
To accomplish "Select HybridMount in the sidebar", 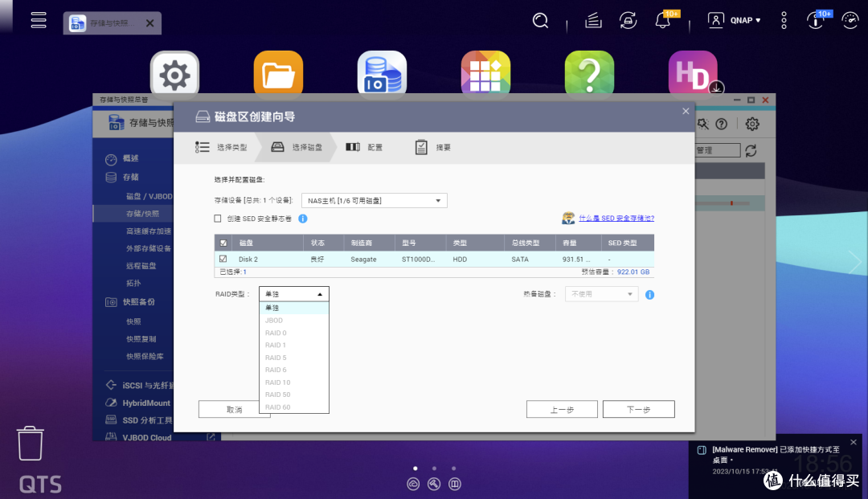I will (x=146, y=403).
